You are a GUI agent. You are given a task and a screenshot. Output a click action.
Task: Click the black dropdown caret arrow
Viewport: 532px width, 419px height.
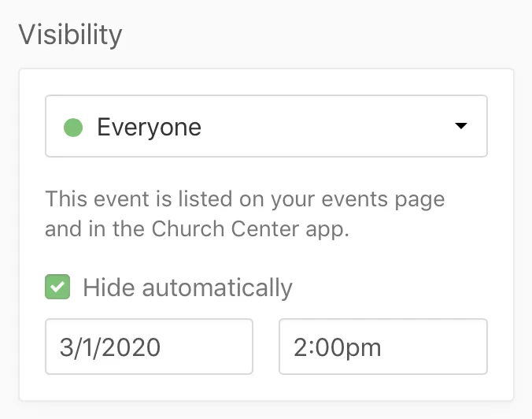[461, 126]
